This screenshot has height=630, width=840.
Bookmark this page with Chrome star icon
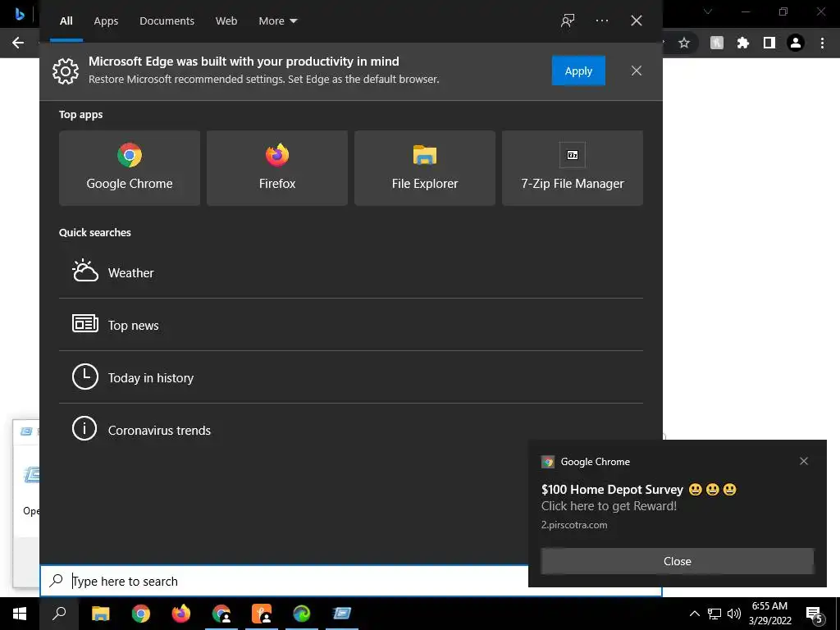point(683,43)
